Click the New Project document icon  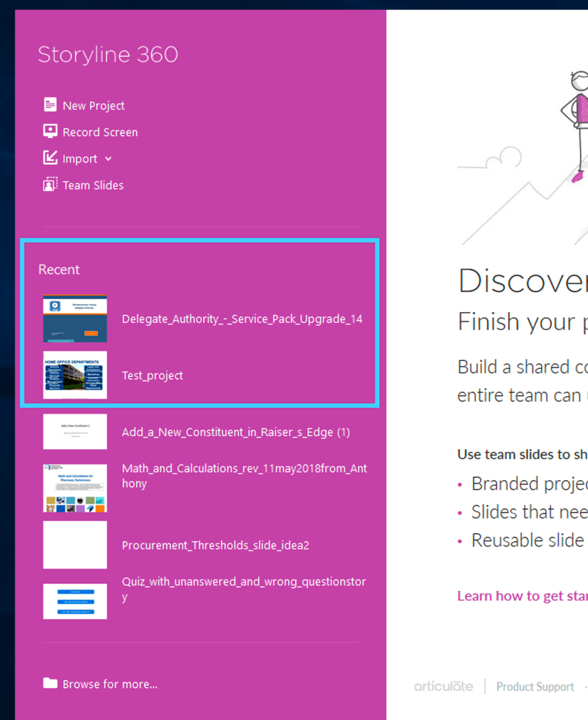[50, 105]
